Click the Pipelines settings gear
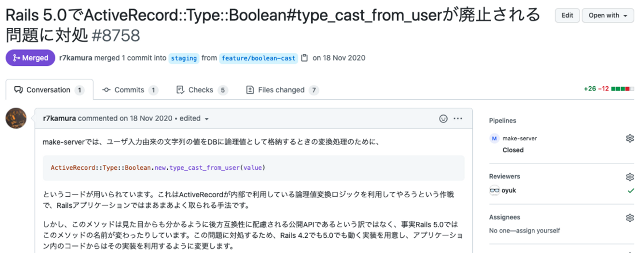 pyautogui.click(x=630, y=139)
